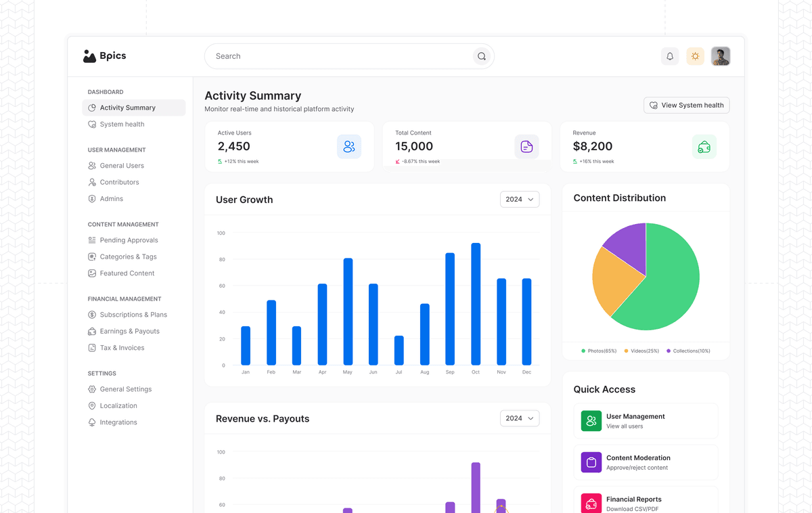Click pink Financial Reports icon
Screen dimensions: 812x513
[591, 503]
